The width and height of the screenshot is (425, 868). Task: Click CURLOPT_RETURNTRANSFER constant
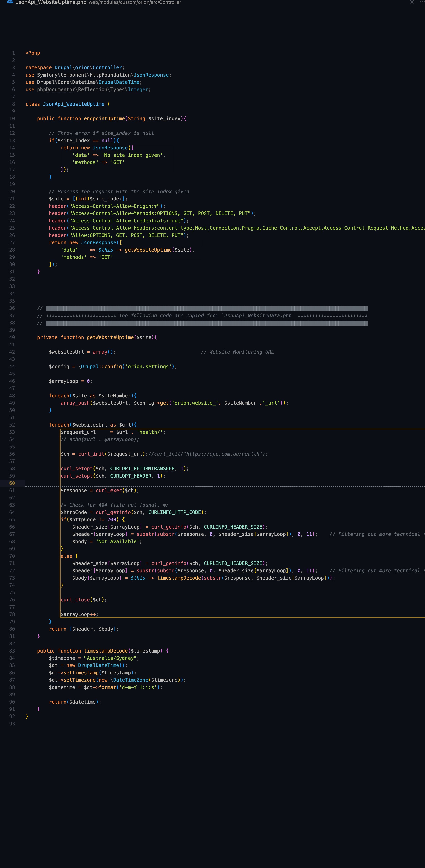(142, 468)
